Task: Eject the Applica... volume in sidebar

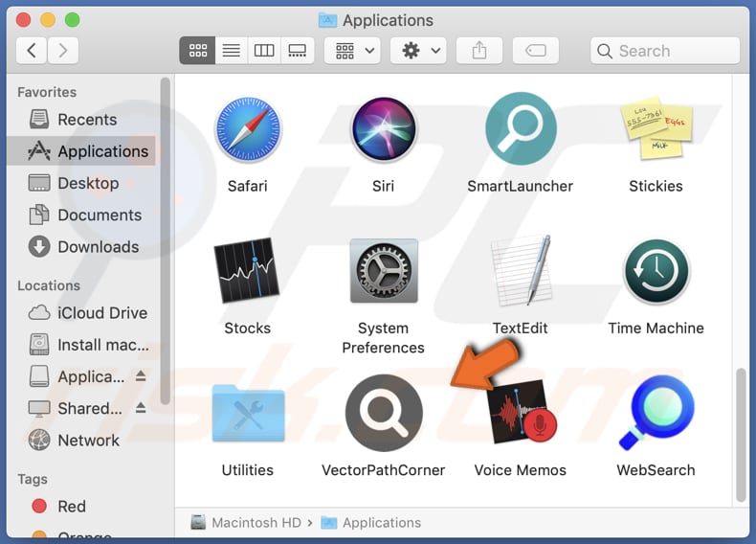Action: pyautogui.click(x=140, y=376)
